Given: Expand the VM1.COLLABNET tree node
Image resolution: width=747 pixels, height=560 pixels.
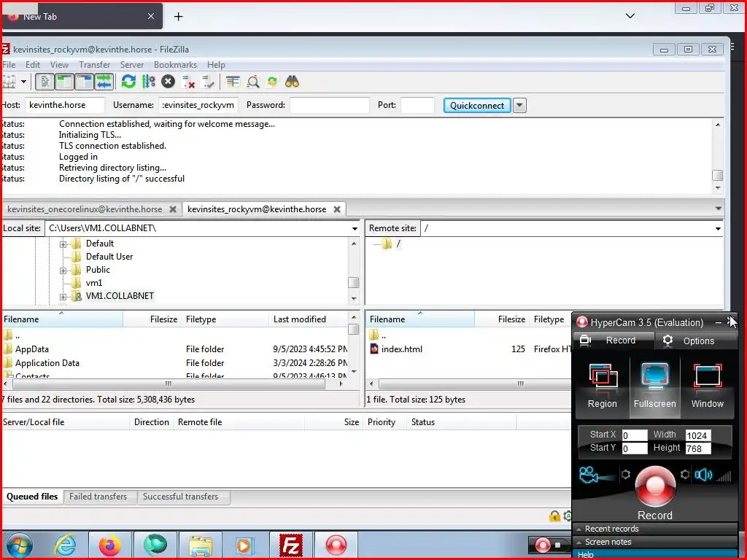Looking at the screenshot, I should (x=63, y=297).
